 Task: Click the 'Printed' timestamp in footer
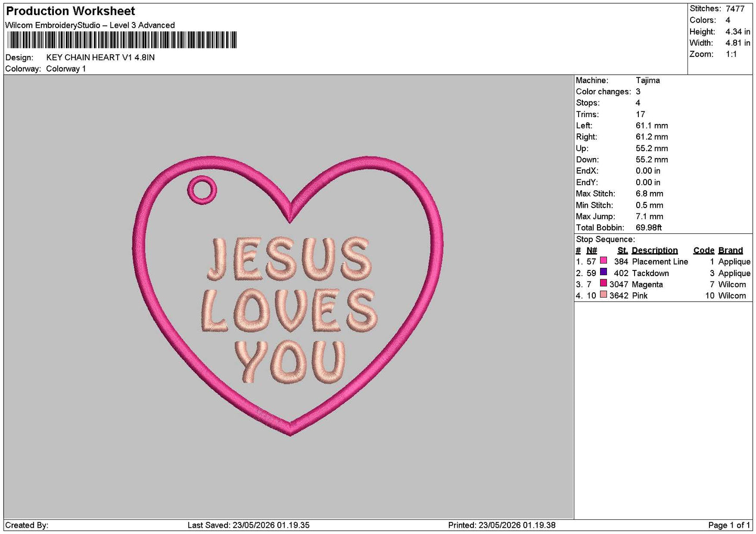pyautogui.click(x=502, y=526)
